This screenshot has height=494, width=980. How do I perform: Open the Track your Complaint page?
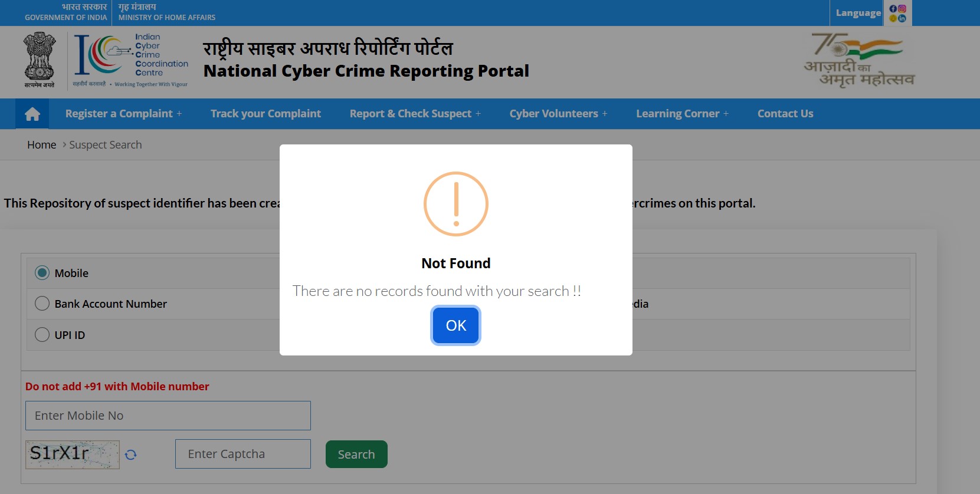pos(266,114)
